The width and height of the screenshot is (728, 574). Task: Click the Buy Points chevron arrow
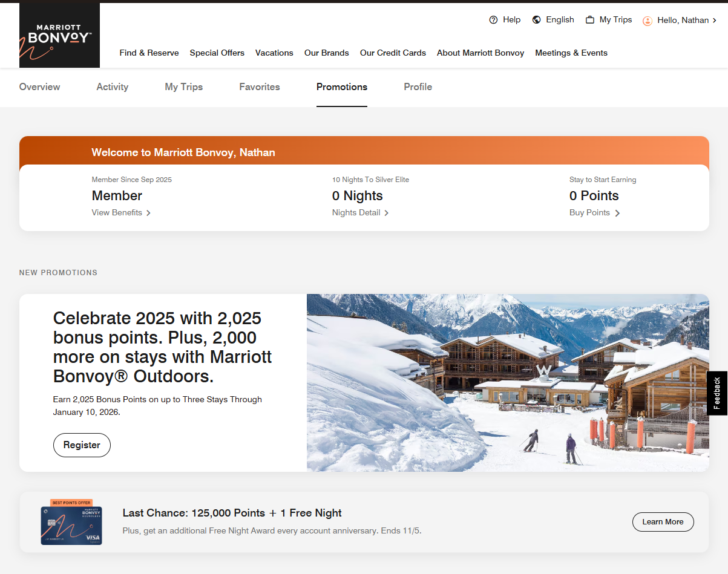(x=617, y=213)
